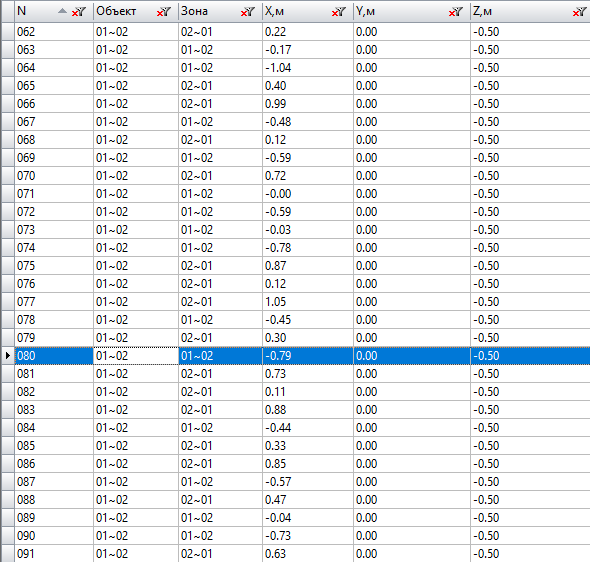Click the Объект cell in highlighted row 080

point(135,355)
